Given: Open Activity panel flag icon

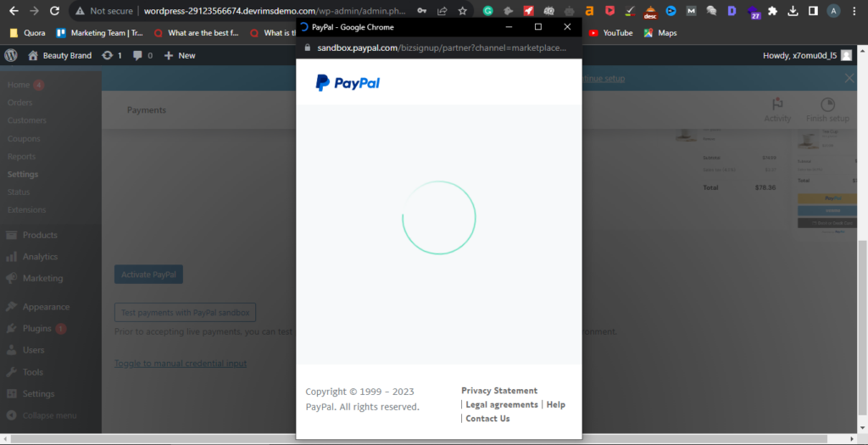Looking at the screenshot, I should tap(776, 105).
